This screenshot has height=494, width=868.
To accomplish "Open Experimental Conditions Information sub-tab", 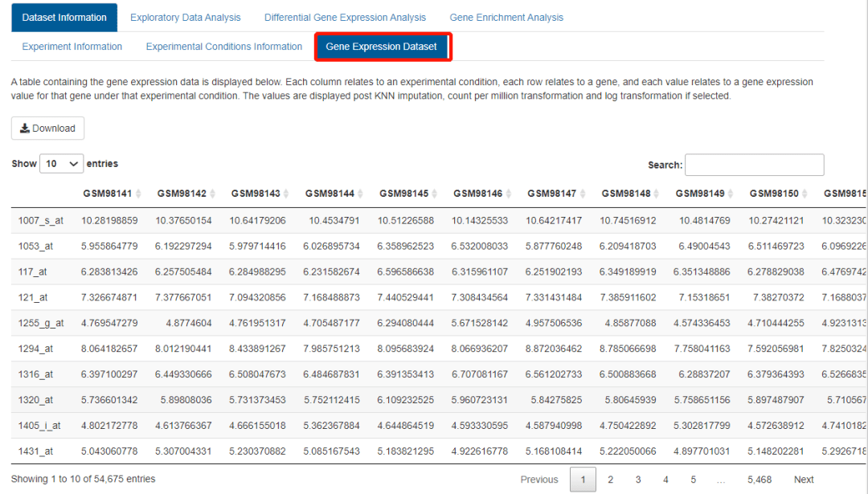I will click(x=224, y=47).
